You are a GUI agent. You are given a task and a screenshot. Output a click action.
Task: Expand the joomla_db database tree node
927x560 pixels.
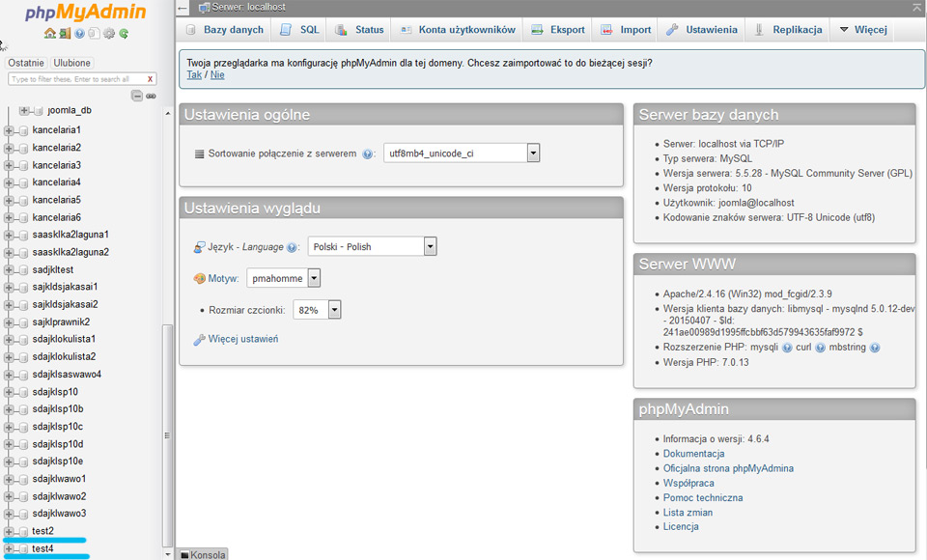23,111
